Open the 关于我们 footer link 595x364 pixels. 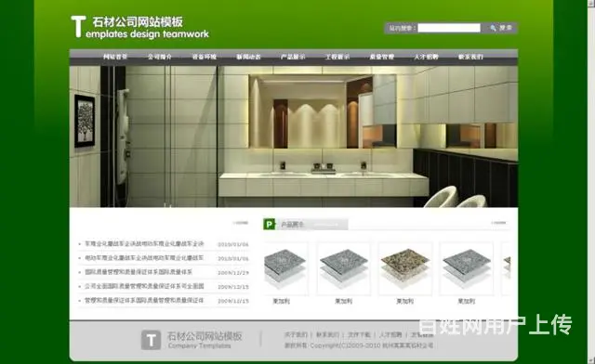(296, 334)
